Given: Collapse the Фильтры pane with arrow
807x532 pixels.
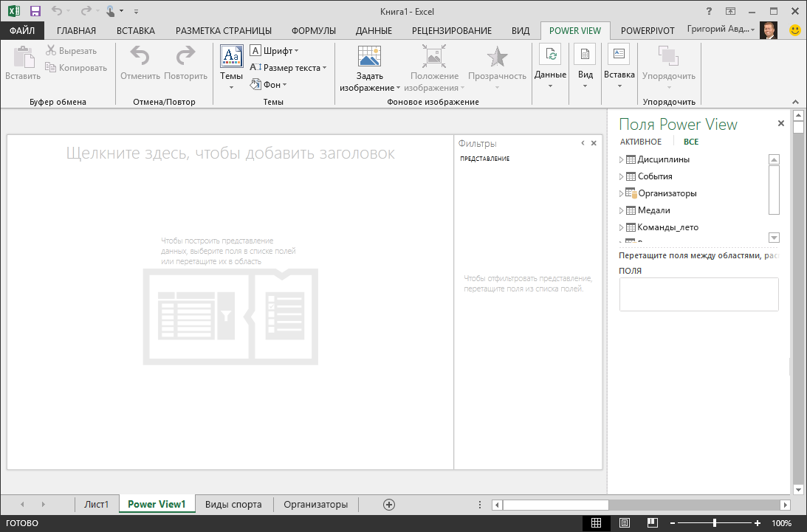Looking at the screenshot, I should (583, 143).
